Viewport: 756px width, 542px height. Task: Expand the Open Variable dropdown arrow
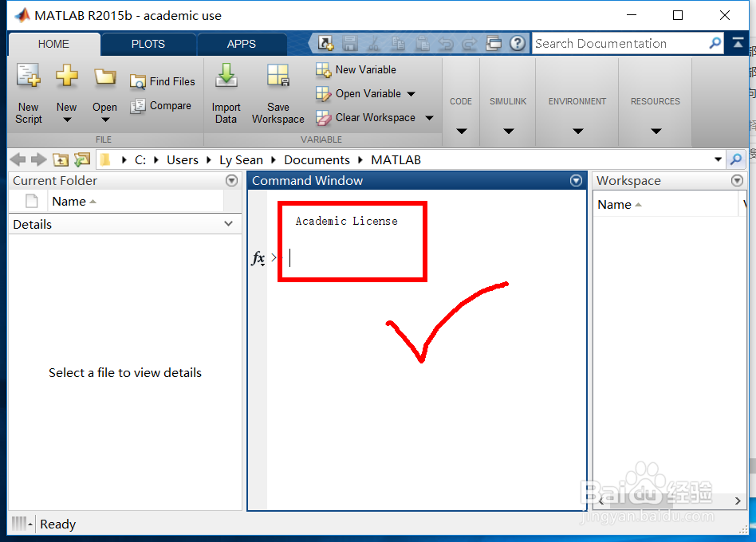[x=411, y=94]
